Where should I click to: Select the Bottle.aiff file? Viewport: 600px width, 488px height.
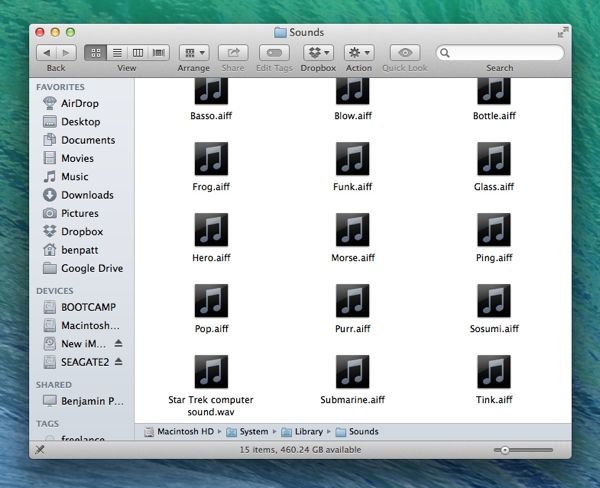pos(494,99)
